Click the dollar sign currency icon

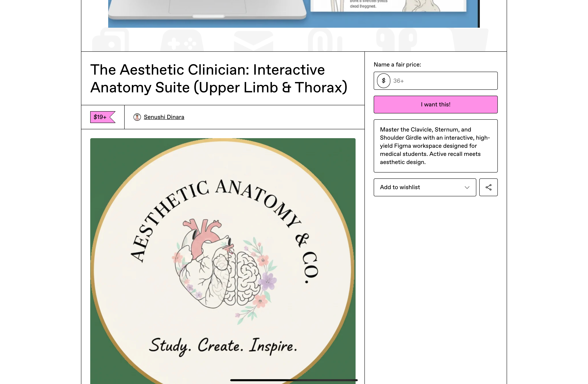coord(383,81)
